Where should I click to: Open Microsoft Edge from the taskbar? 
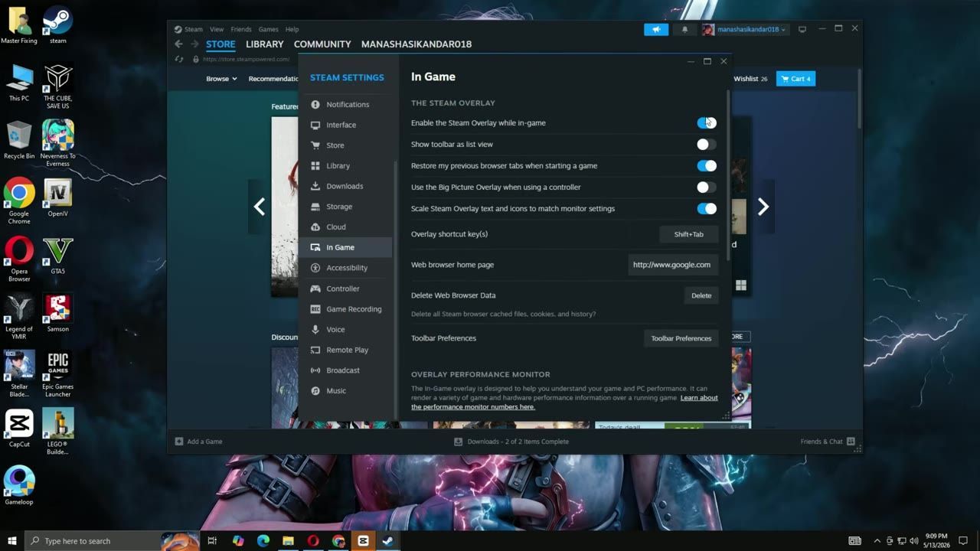pyautogui.click(x=263, y=541)
